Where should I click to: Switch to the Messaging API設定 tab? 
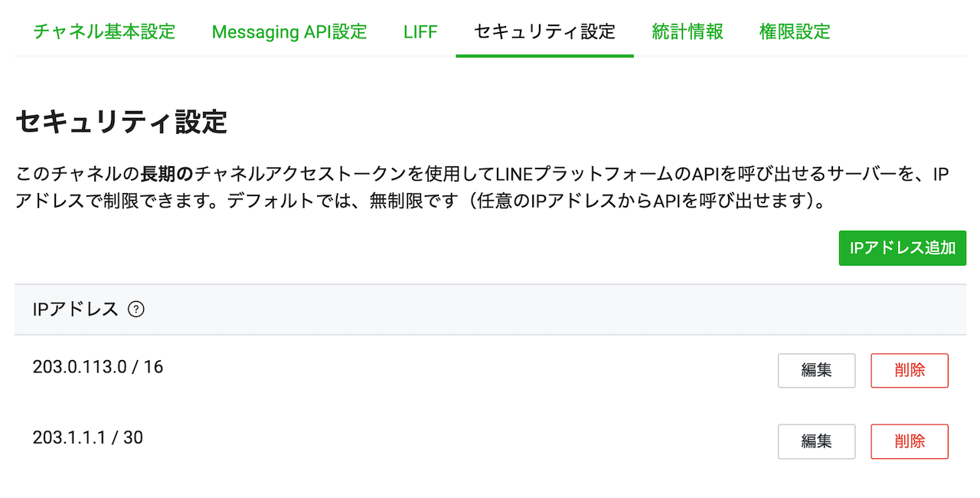click(289, 32)
